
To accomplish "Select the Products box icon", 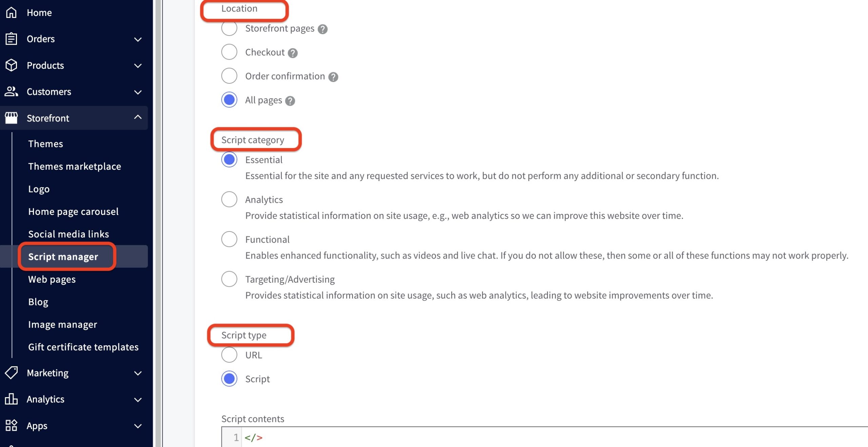I will click(11, 65).
